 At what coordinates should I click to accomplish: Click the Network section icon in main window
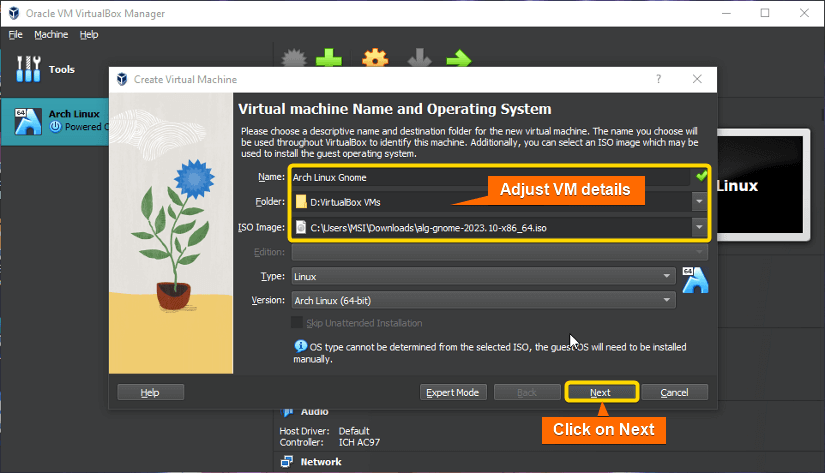pyautogui.click(x=287, y=461)
